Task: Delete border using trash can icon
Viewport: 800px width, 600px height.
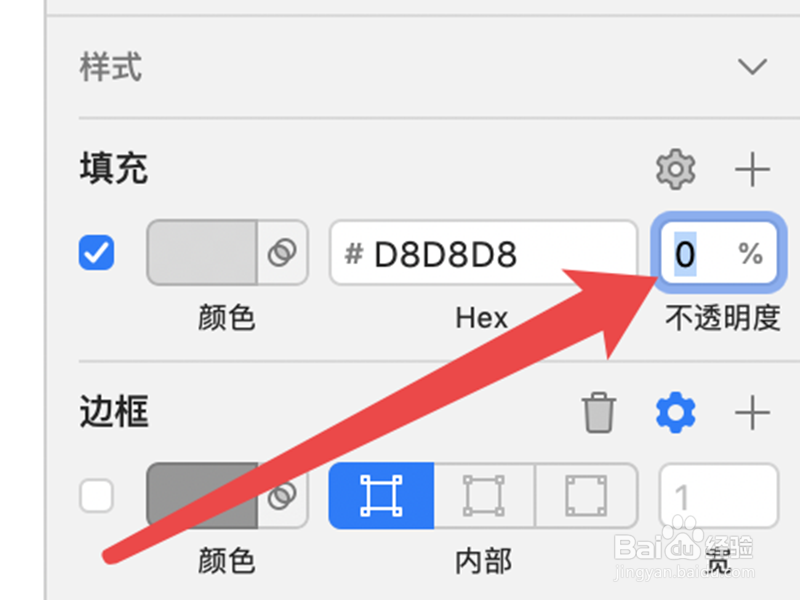Action: [x=598, y=412]
